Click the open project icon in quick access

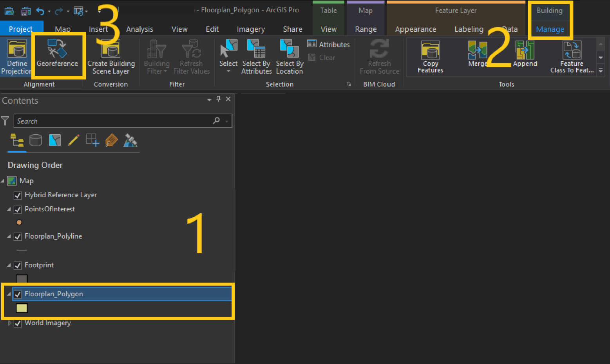tap(9, 11)
